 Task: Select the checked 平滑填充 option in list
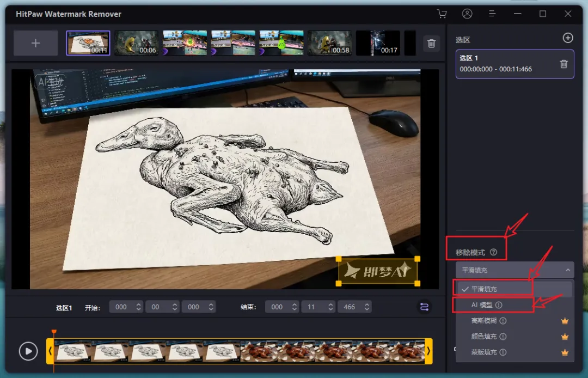(x=515, y=289)
